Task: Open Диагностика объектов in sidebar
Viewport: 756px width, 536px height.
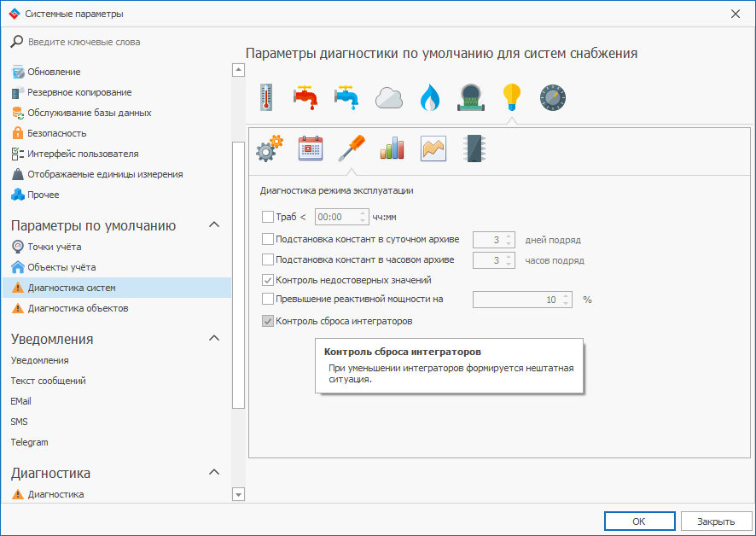Action: tap(78, 308)
